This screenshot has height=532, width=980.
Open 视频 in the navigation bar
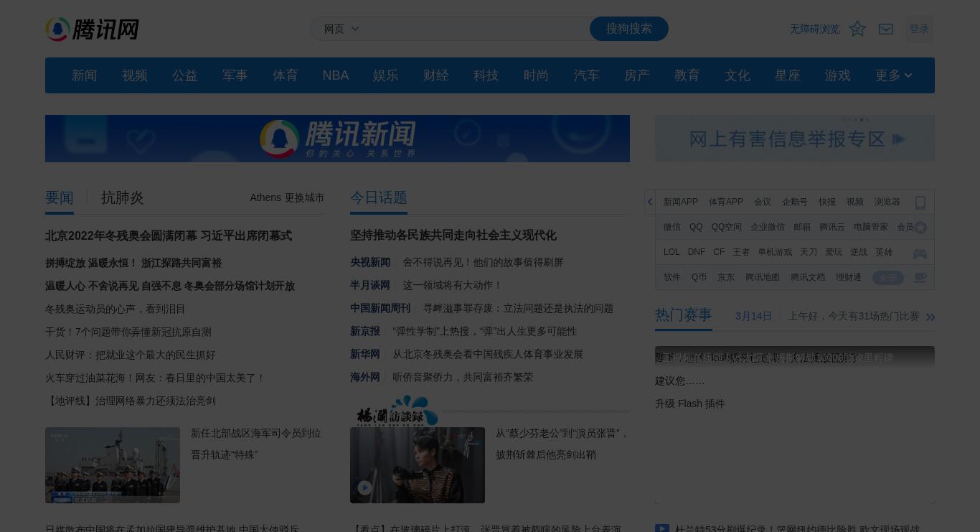click(135, 75)
